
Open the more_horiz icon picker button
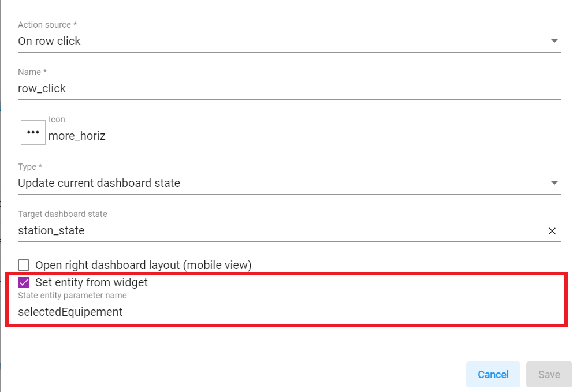point(32,132)
